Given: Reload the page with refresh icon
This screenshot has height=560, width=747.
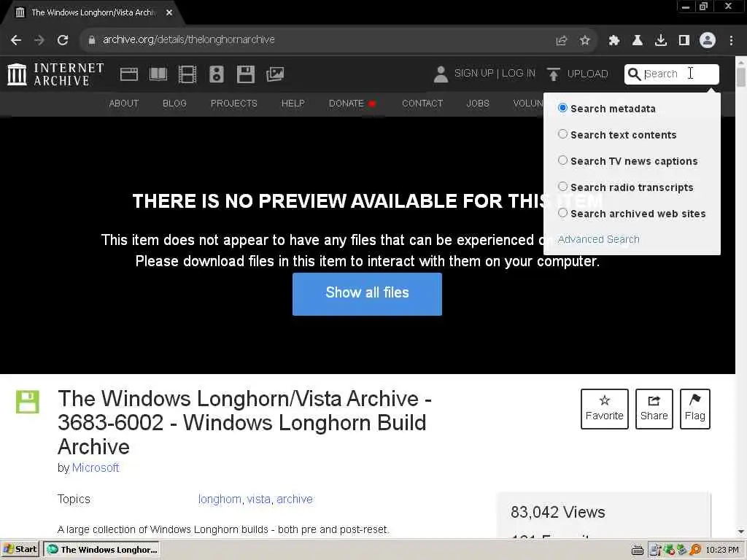Looking at the screenshot, I should (63, 40).
